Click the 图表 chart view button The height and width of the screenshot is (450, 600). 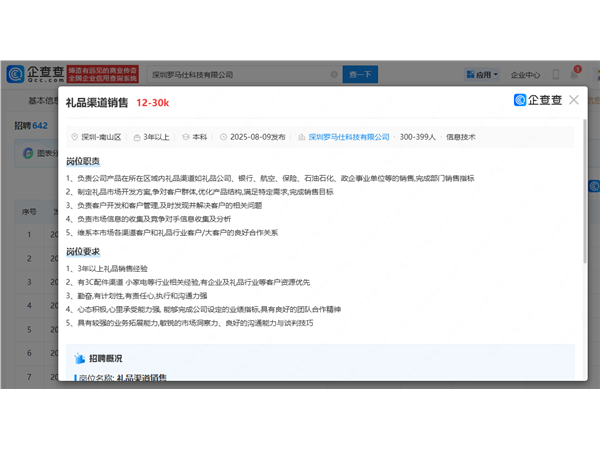coord(40,153)
